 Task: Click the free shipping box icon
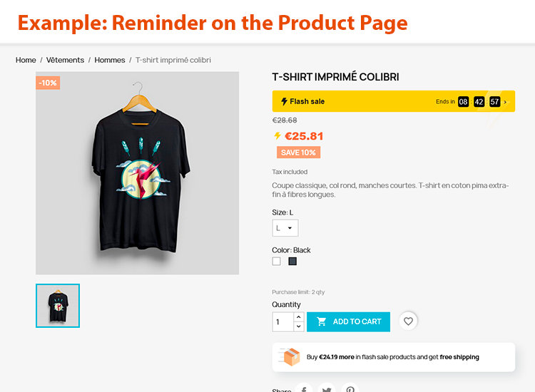click(290, 357)
